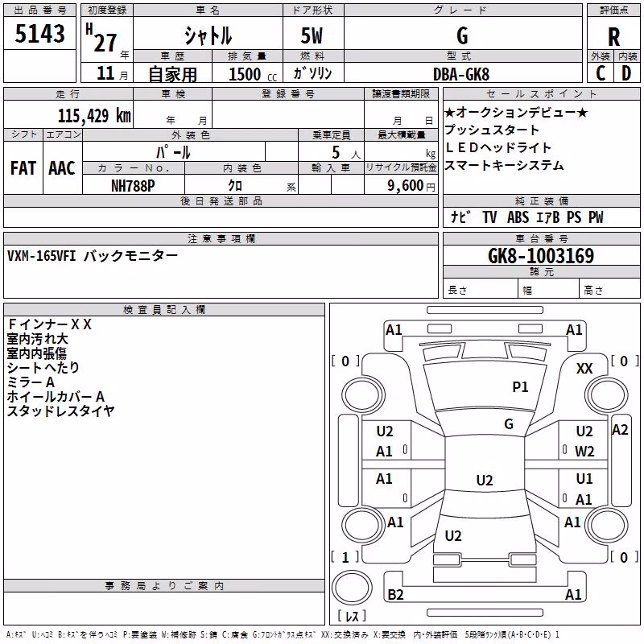Click the overall rating R
644x644 pixels.
[x=613, y=37]
